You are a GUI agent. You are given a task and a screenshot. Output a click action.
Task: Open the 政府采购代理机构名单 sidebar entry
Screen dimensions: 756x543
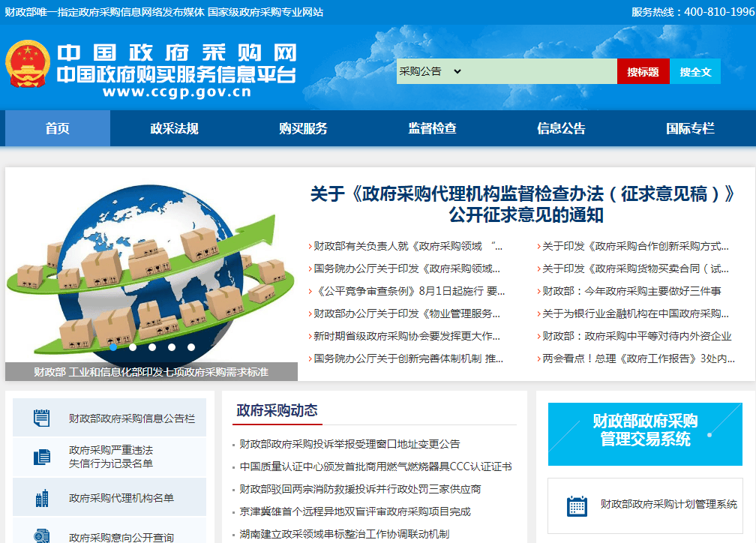109,498
